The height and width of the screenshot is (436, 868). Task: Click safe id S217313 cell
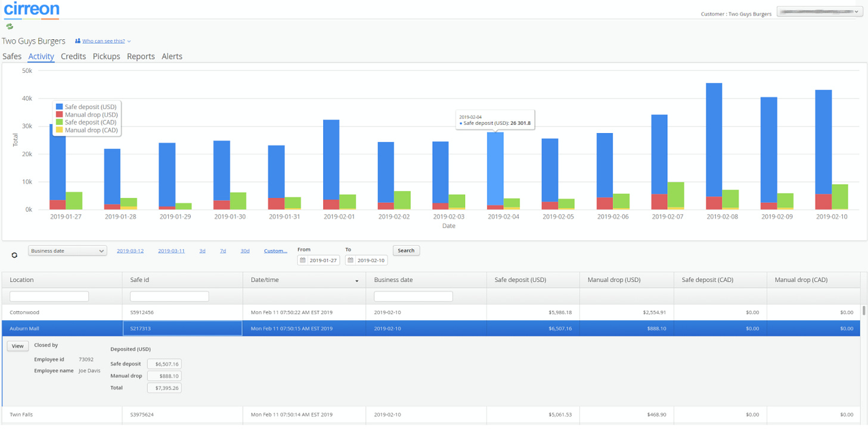click(x=182, y=329)
